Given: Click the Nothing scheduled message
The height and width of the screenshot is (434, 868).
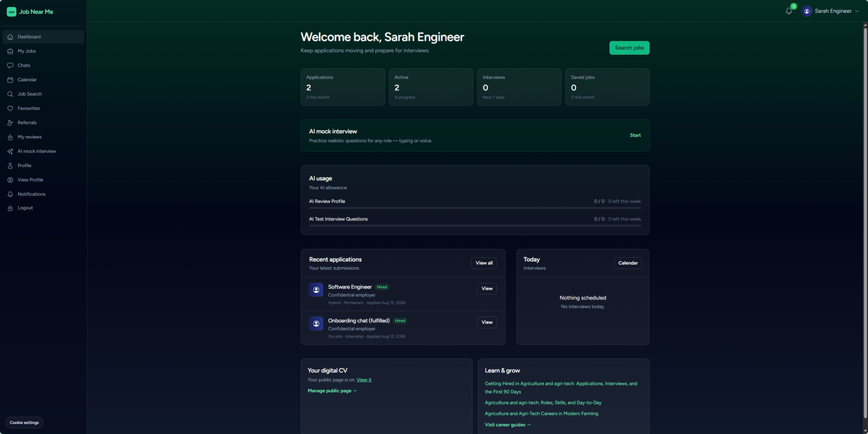Looking at the screenshot, I should pyautogui.click(x=583, y=298).
